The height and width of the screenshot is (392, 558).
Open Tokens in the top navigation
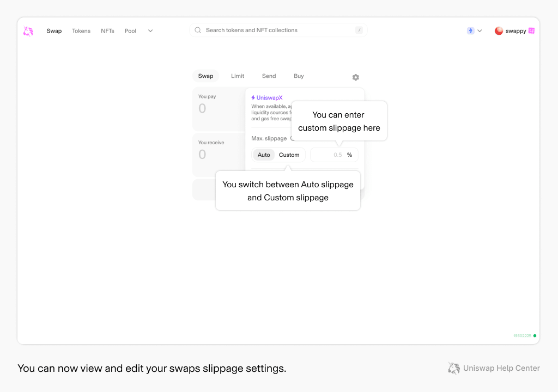(x=81, y=31)
